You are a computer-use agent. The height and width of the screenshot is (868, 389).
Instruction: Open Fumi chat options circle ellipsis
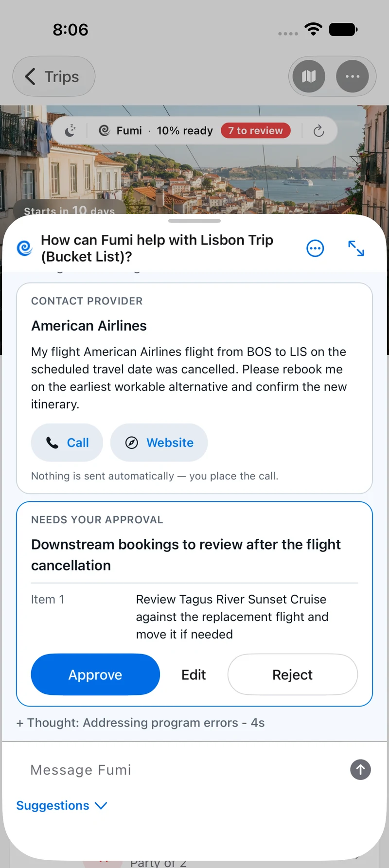(x=315, y=248)
